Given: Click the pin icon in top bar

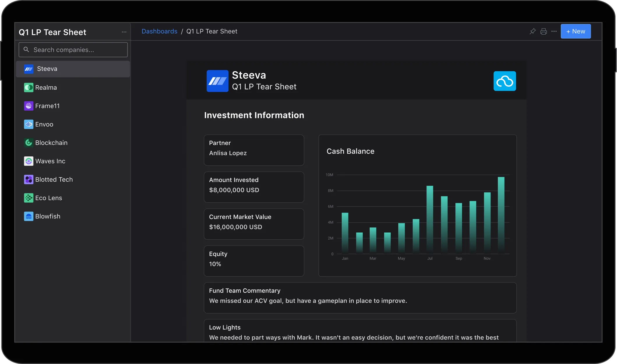Looking at the screenshot, I should point(533,31).
